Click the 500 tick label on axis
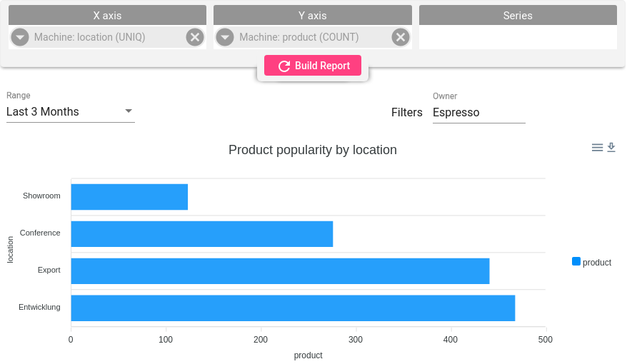 pyautogui.click(x=546, y=340)
